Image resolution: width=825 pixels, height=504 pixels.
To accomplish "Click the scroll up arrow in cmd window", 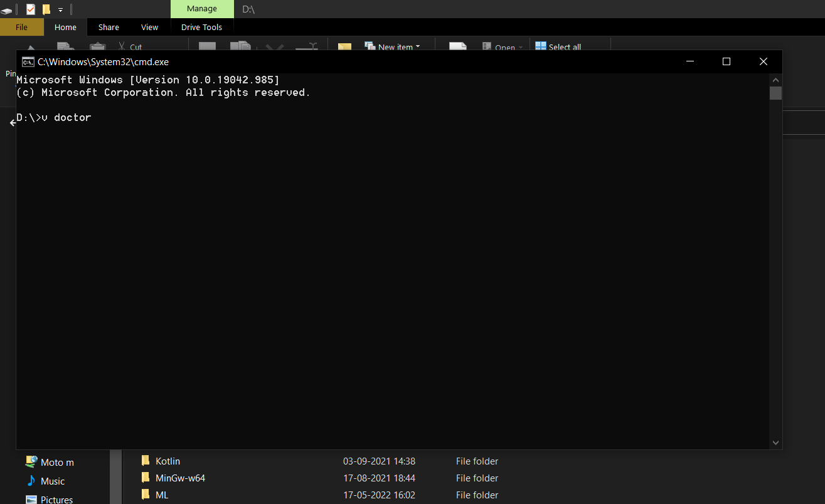I will [776, 80].
